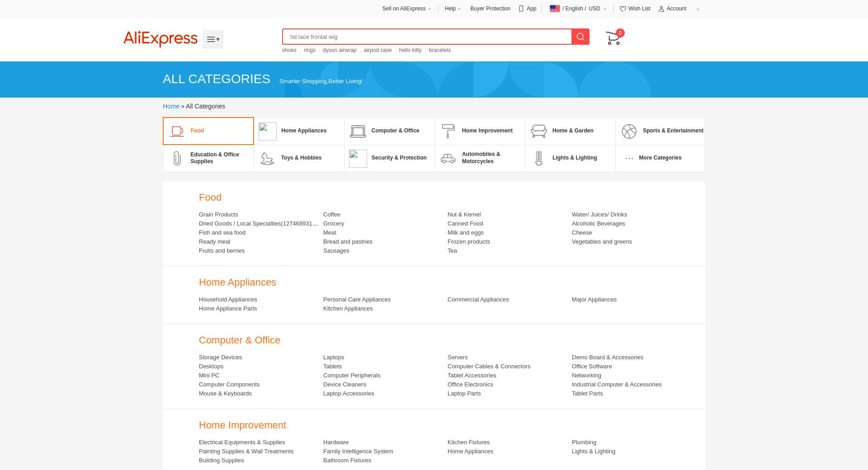The image size is (868, 470).
Task: Select the Home Appliances icon
Action: click(268, 132)
